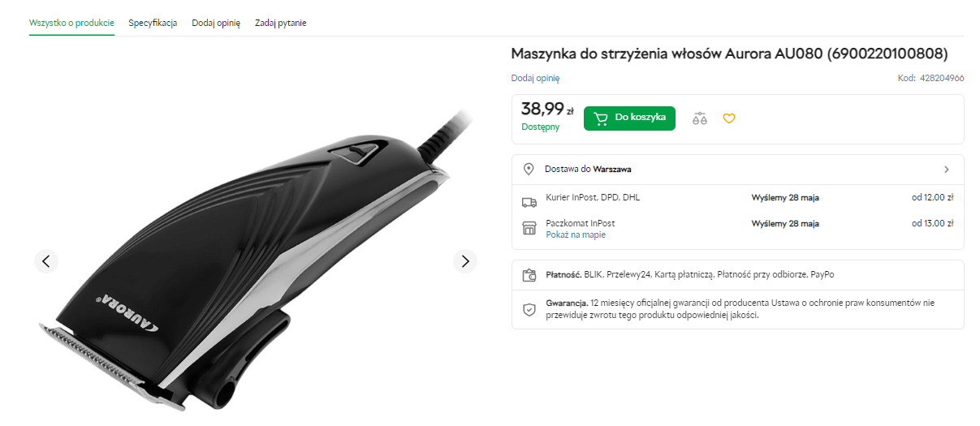Open the Dodaj opinię tab in the navigation
980x426 pixels.
coord(216,23)
